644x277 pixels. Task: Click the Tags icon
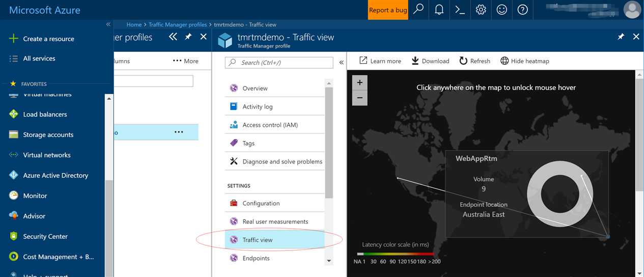pos(234,143)
